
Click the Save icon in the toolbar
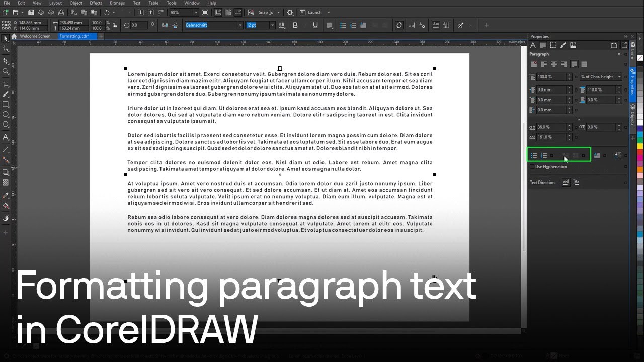[x=31, y=12]
